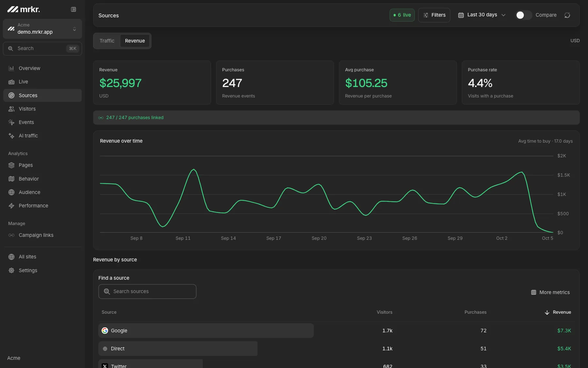588x368 pixels.
Task: Open the Pages analytics
Action: point(42,165)
